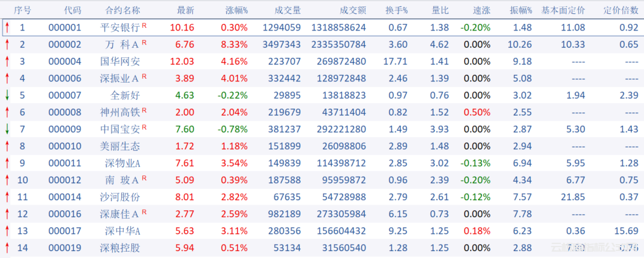Click the red up arrow for 平安银行

click(7, 27)
